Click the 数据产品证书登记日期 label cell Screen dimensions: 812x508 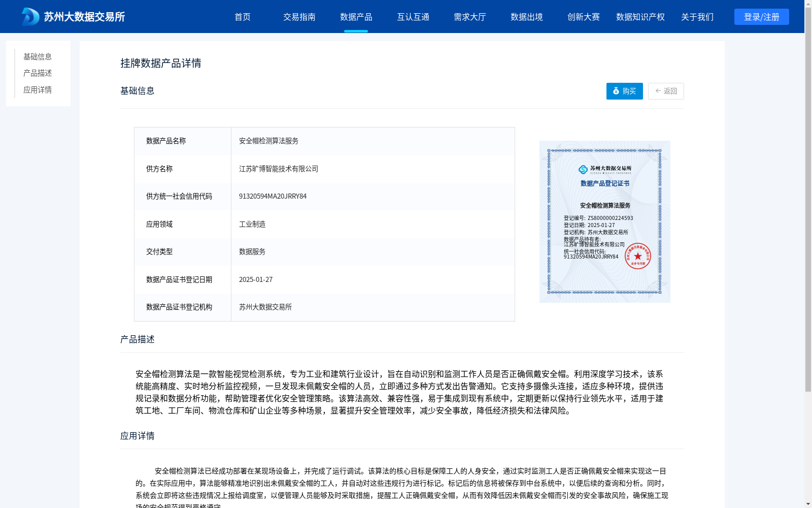click(183, 279)
